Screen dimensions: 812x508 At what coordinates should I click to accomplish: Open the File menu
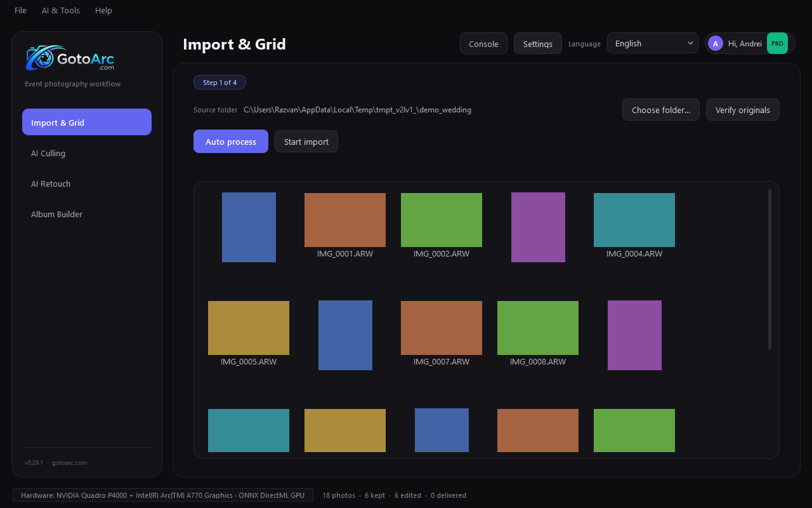click(21, 10)
